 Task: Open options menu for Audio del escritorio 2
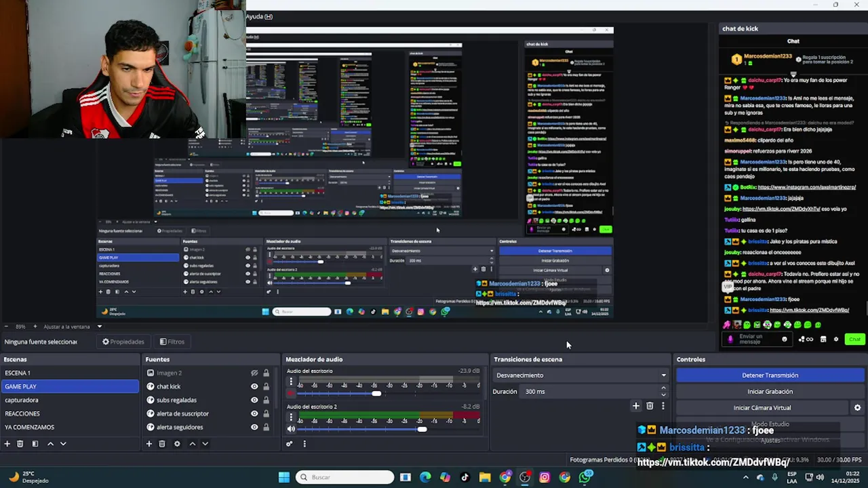click(291, 418)
